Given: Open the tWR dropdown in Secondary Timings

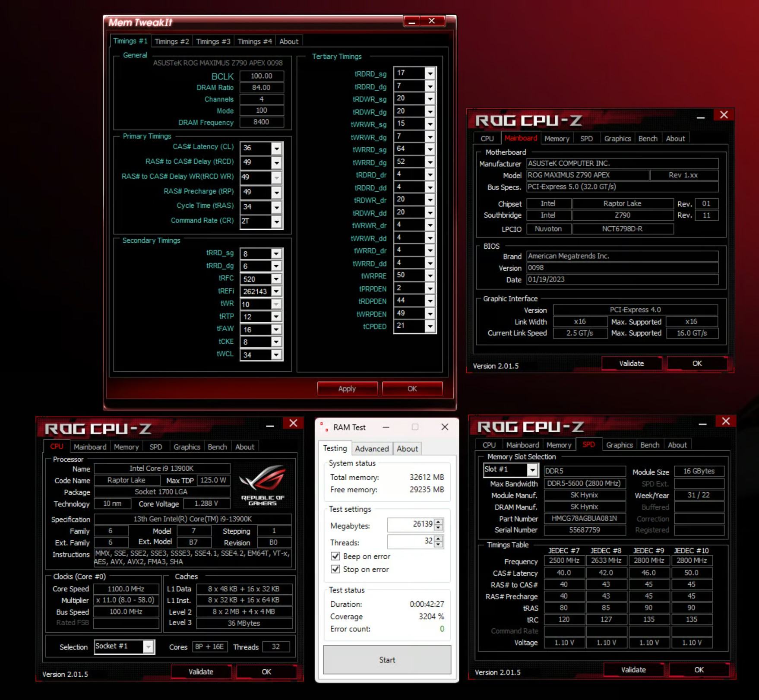Looking at the screenshot, I should (276, 304).
